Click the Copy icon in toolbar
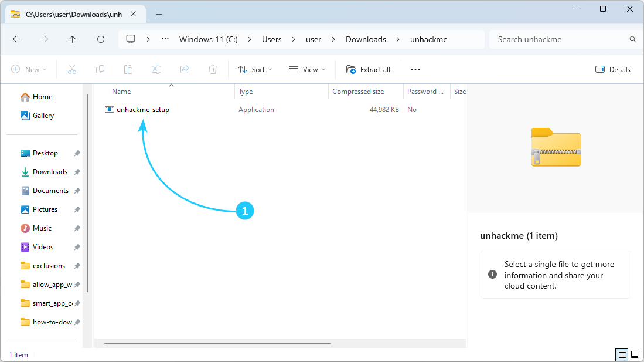 click(100, 69)
